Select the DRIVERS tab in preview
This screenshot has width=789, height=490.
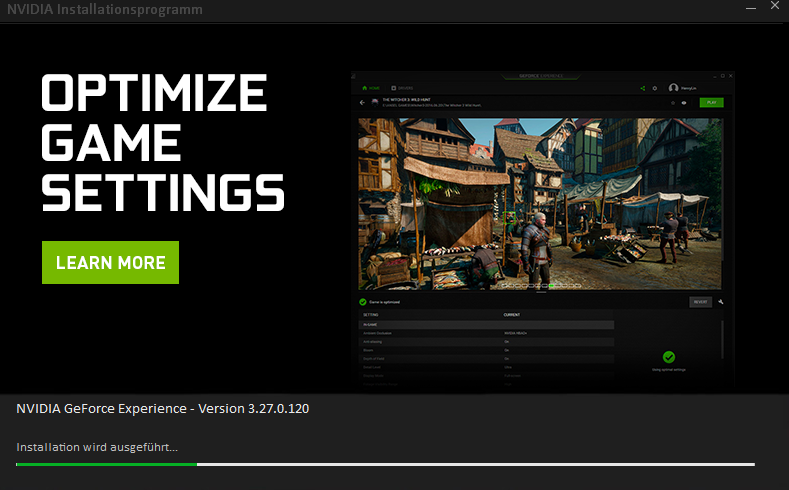point(403,88)
